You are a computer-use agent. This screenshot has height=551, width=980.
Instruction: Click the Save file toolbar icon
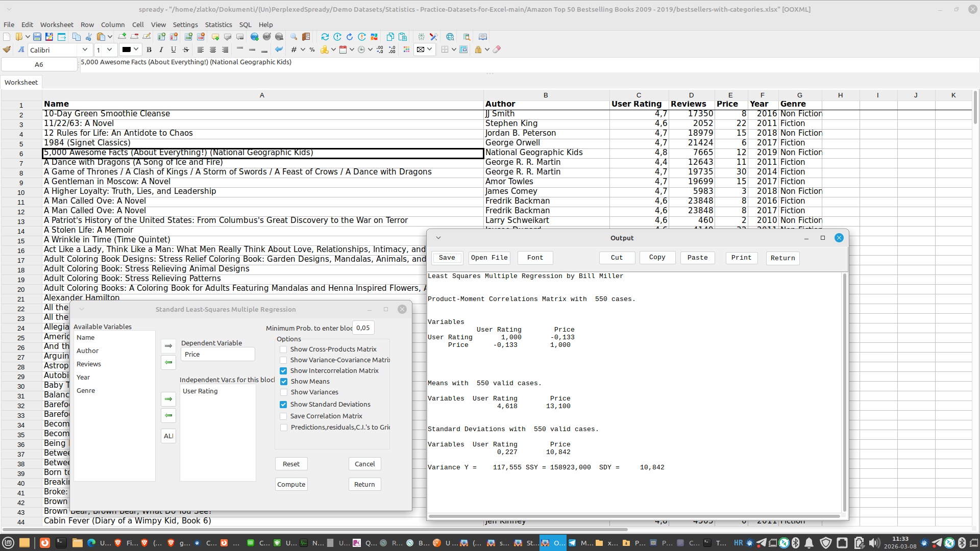37,37
